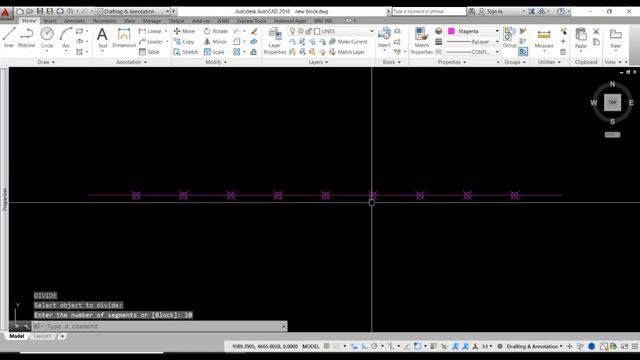
Task: Switch to the Layout1 tab
Action: [x=42, y=336]
